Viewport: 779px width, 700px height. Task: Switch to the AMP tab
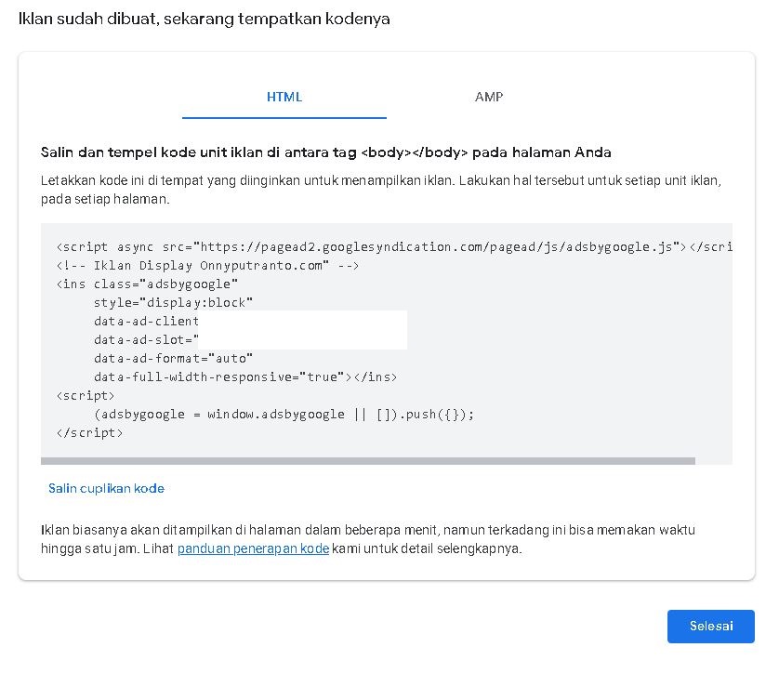pos(489,97)
